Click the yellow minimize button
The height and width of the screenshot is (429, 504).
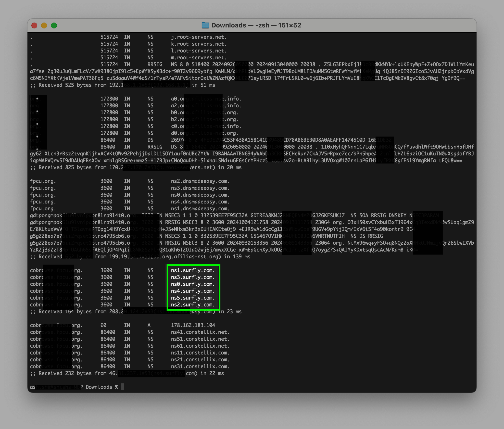point(44,25)
